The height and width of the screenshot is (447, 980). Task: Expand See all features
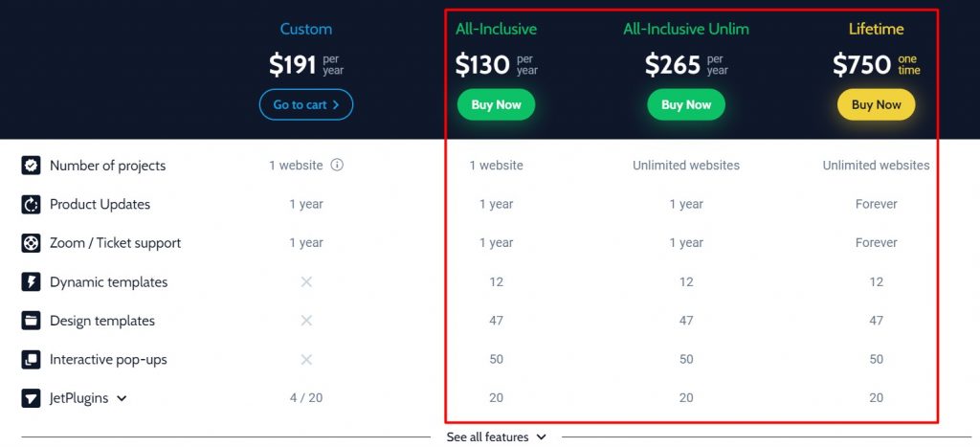pos(497,437)
